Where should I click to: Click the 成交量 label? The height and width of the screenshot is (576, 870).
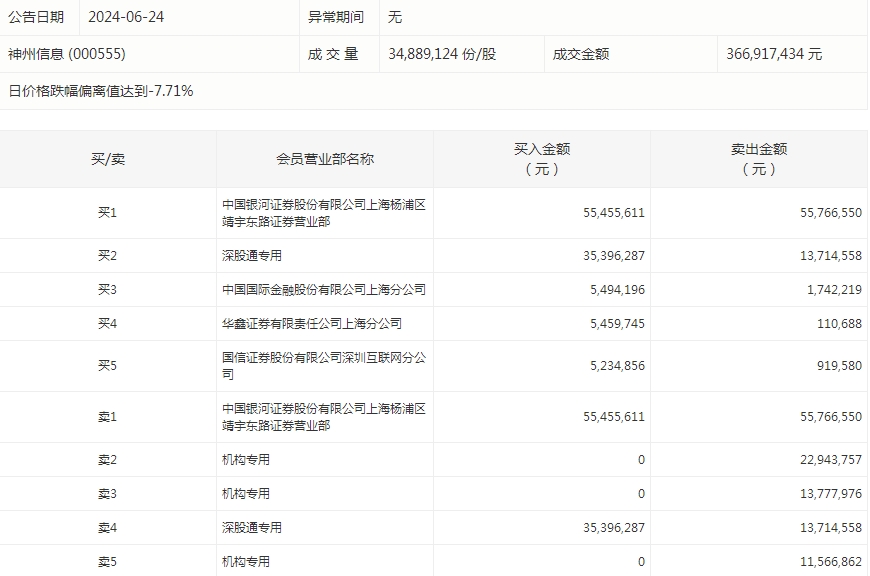333,54
